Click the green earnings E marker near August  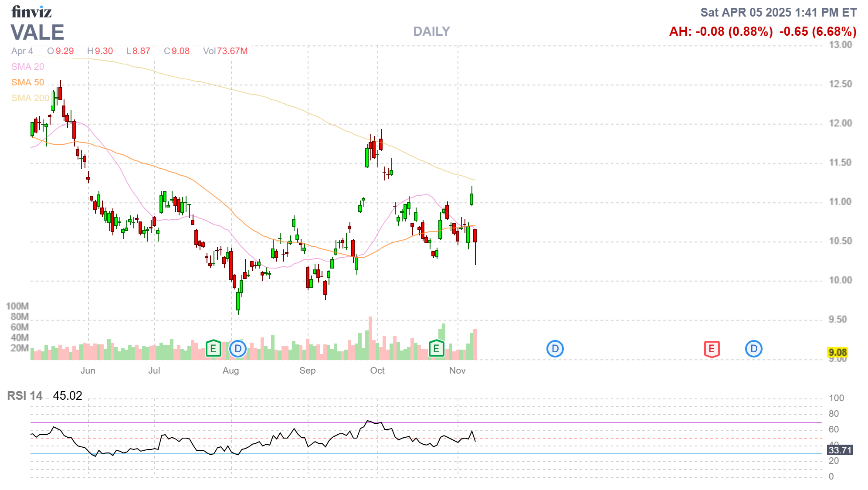tap(213, 349)
